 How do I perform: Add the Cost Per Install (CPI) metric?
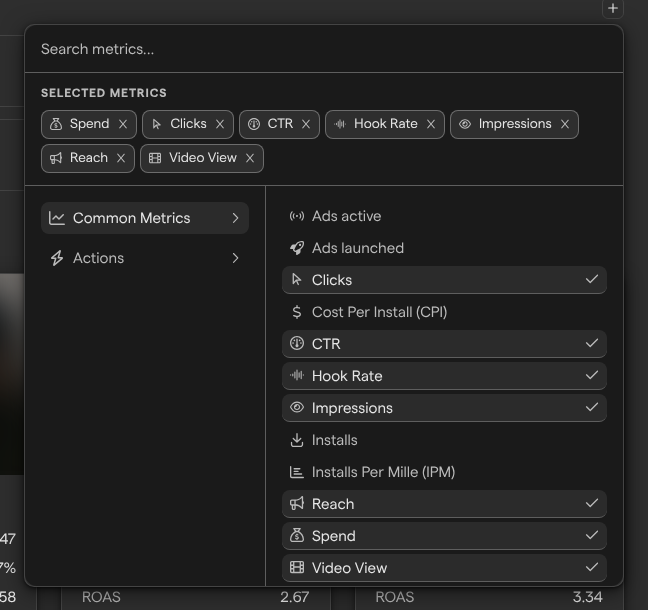pyautogui.click(x=444, y=312)
